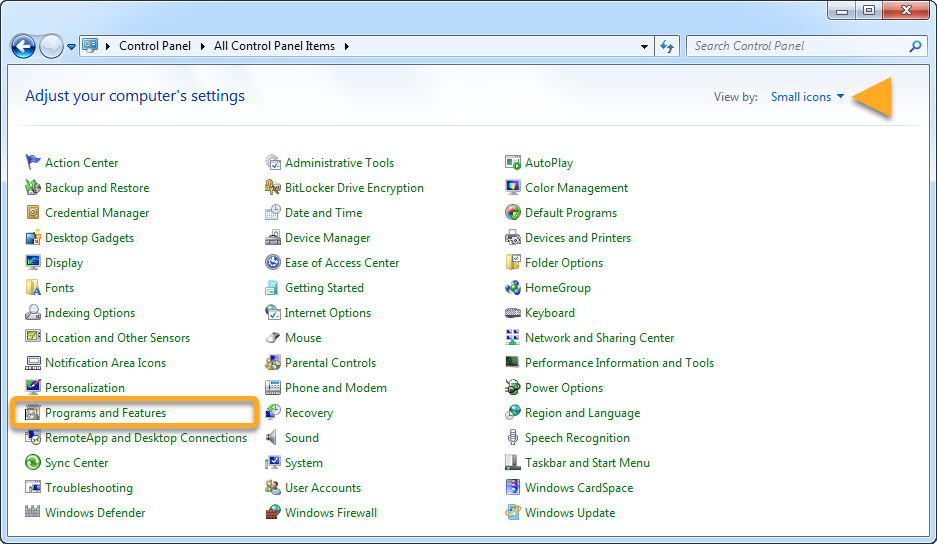The width and height of the screenshot is (937, 544).
Task: Open Taskbar and Start Menu settings
Action: (x=587, y=463)
